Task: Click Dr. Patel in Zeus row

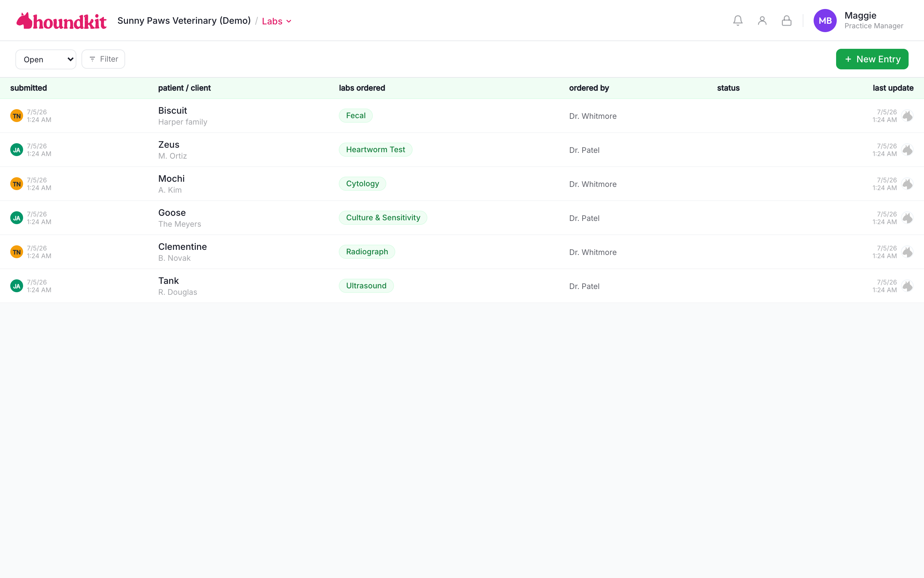Action: 584,150
